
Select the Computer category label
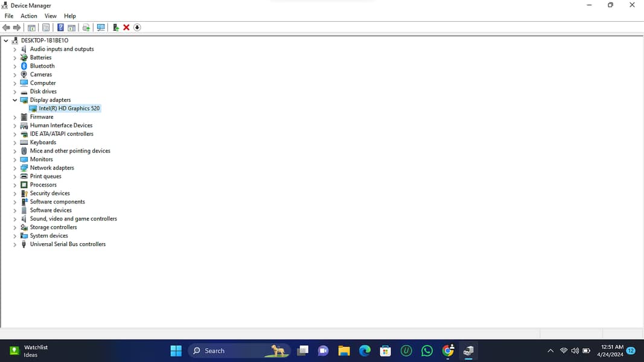pyautogui.click(x=43, y=83)
